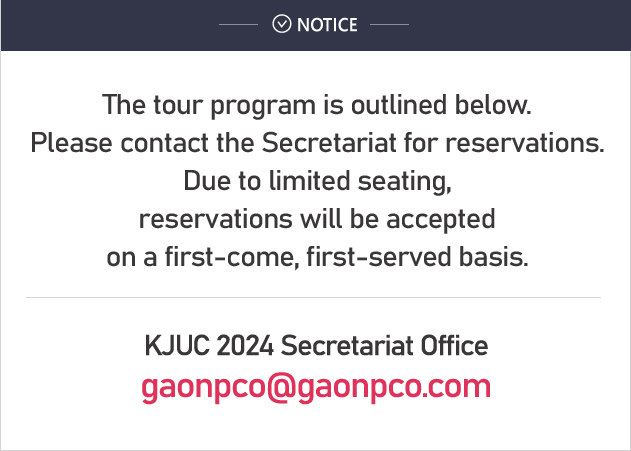Click the decorative line right of NOTICE text
The height and width of the screenshot is (451, 631).
[x=389, y=25]
